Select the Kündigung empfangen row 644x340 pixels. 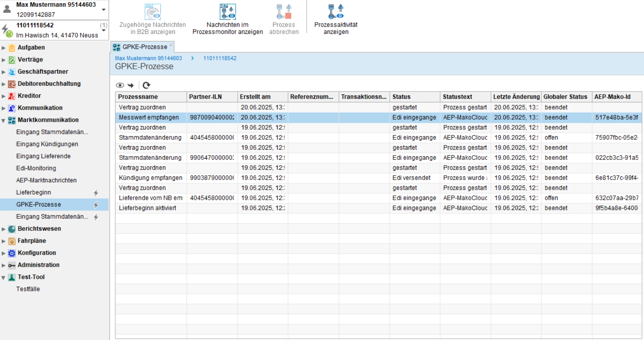[378, 178]
